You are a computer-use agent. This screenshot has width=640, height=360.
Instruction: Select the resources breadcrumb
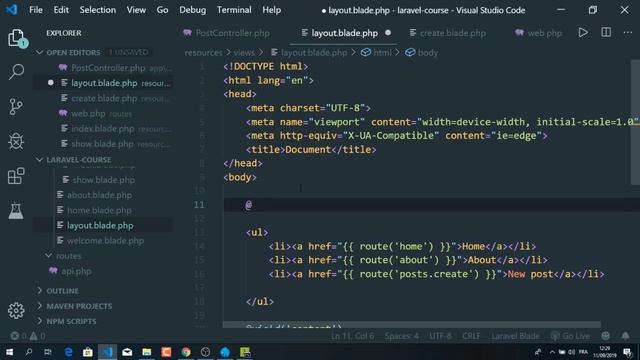203,52
